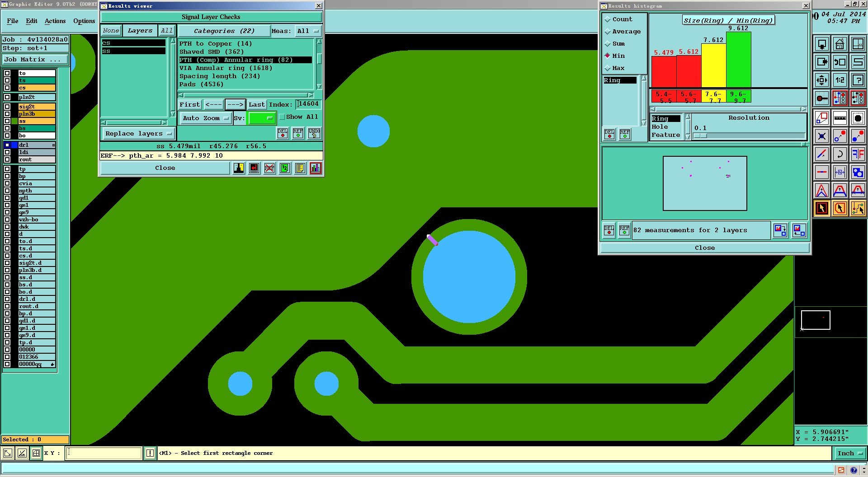This screenshot has width=868, height=477.
Task: Click the First result button
Action: 190,105
